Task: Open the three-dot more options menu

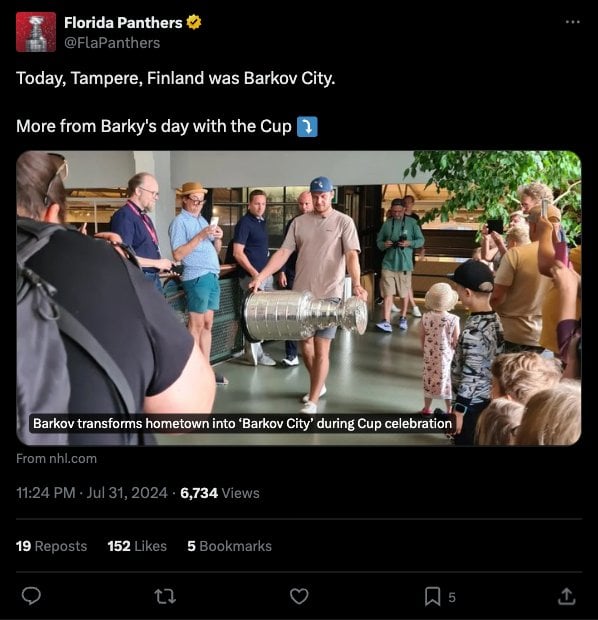Action: 573,22
